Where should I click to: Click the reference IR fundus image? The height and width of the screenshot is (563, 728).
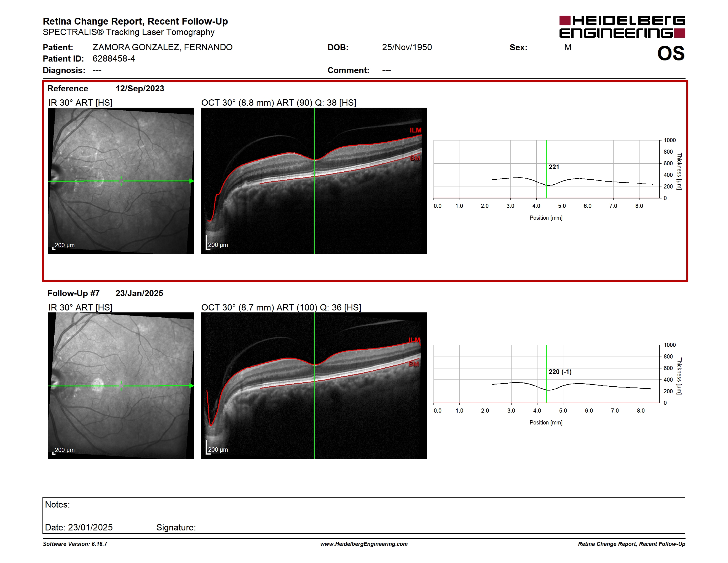click(121, 181)
